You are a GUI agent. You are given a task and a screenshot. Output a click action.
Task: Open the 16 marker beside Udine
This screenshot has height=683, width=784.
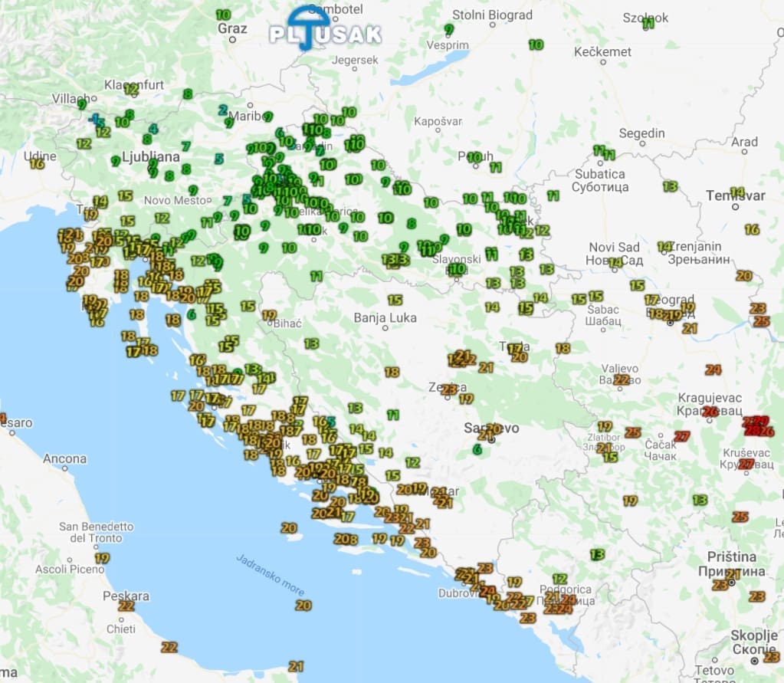(x=37, y=163)
